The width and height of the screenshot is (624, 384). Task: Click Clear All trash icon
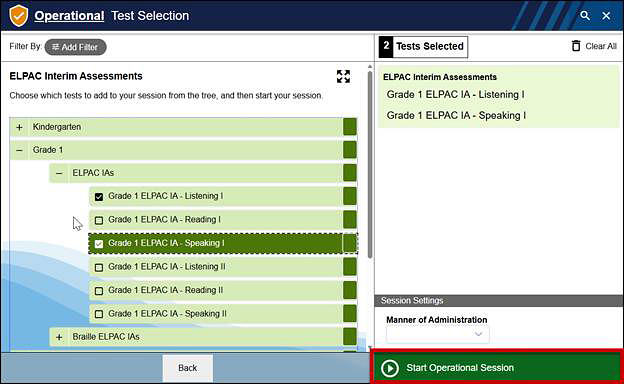[x=576, y=46]
